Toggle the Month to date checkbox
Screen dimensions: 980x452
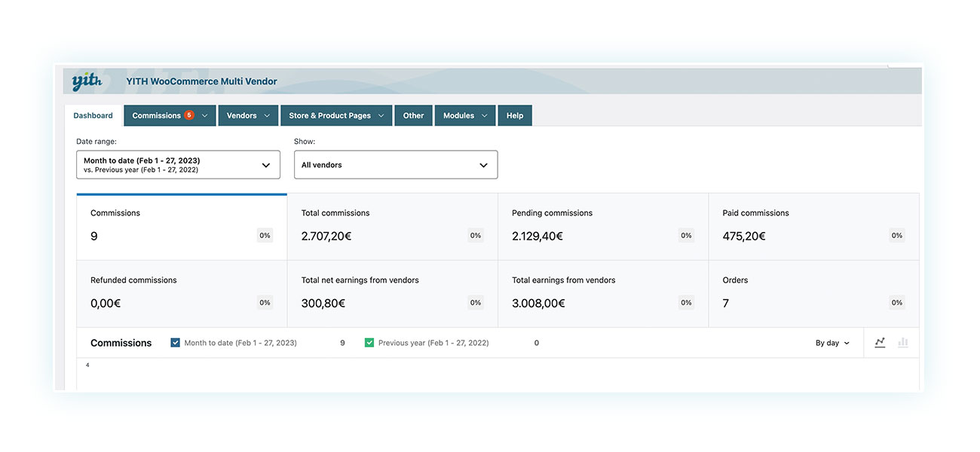click(176, 343)
